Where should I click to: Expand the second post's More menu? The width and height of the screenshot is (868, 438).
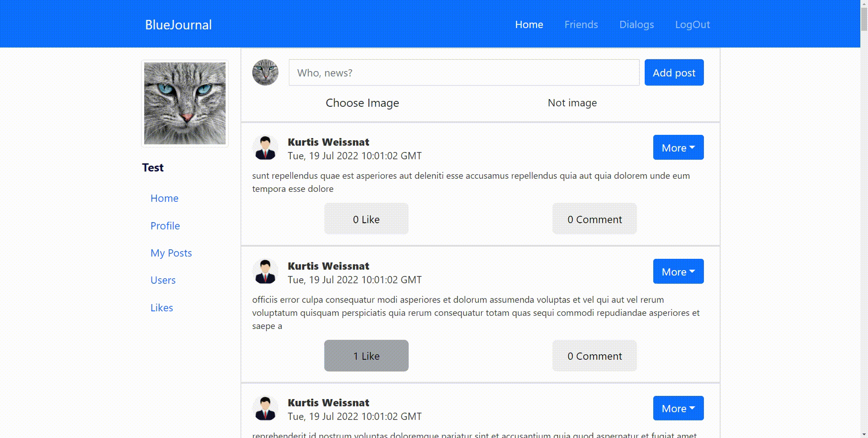point(678,271)
